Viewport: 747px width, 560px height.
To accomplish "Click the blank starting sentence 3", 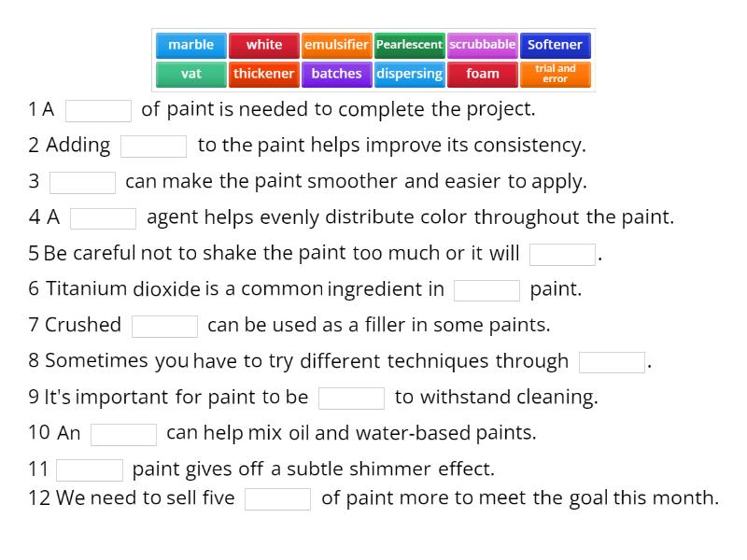I will [84, 182].
